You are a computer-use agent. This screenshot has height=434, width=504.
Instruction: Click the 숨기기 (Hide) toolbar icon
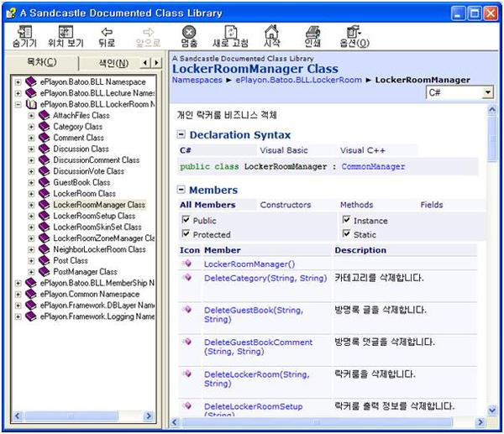[24, 32]
